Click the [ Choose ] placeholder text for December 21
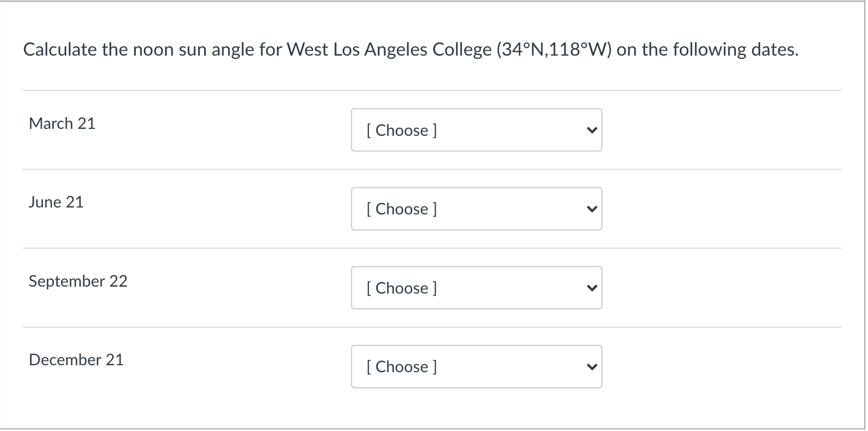 pyautogui.click(x=401, y=366)
